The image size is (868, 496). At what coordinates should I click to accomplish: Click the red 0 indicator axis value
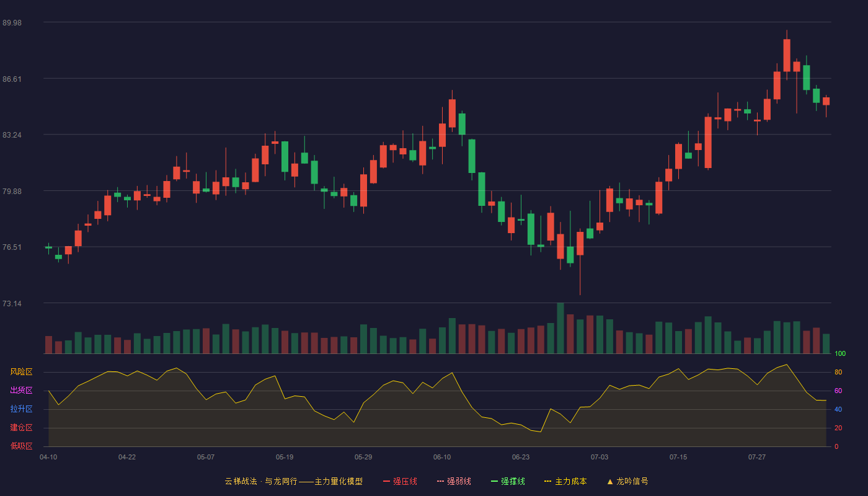click(836, 446)
